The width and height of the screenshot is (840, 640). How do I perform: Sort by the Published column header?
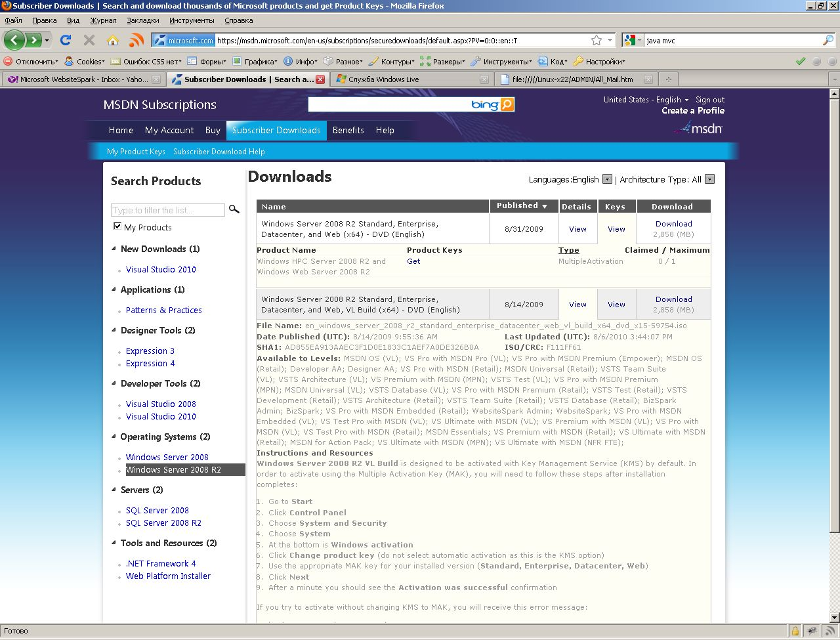[522, 205]
